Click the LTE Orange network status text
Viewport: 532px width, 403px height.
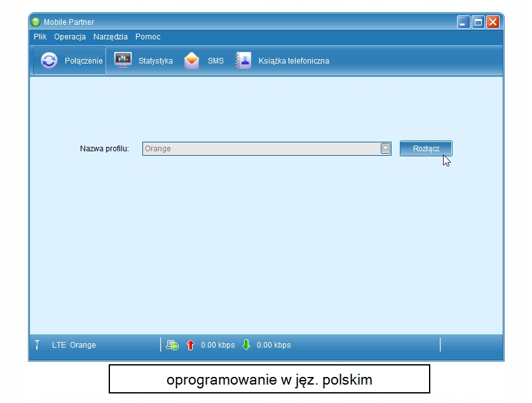pyautogui.click(x=74, y=345)
